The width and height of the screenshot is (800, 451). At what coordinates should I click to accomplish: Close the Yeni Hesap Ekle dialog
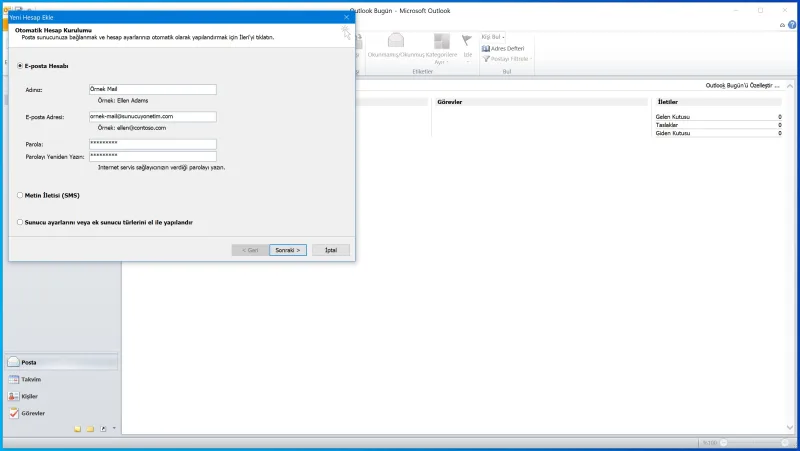tap(346, 17)
